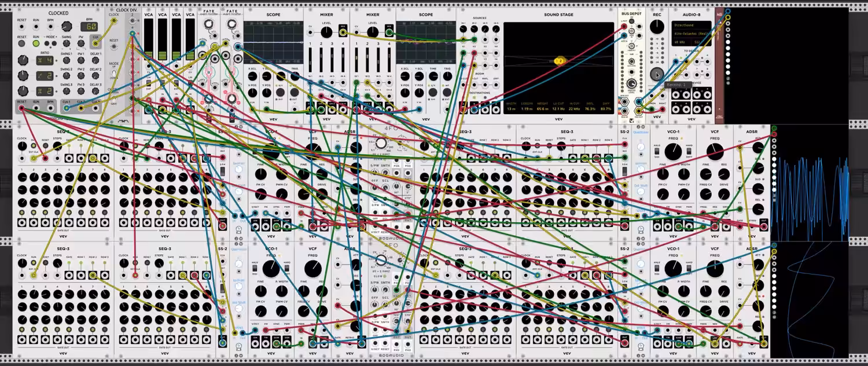Click the RUN input jack on Clocked
Screen dimensions: 868x366
pyautogui.click(x=36, y=27)
